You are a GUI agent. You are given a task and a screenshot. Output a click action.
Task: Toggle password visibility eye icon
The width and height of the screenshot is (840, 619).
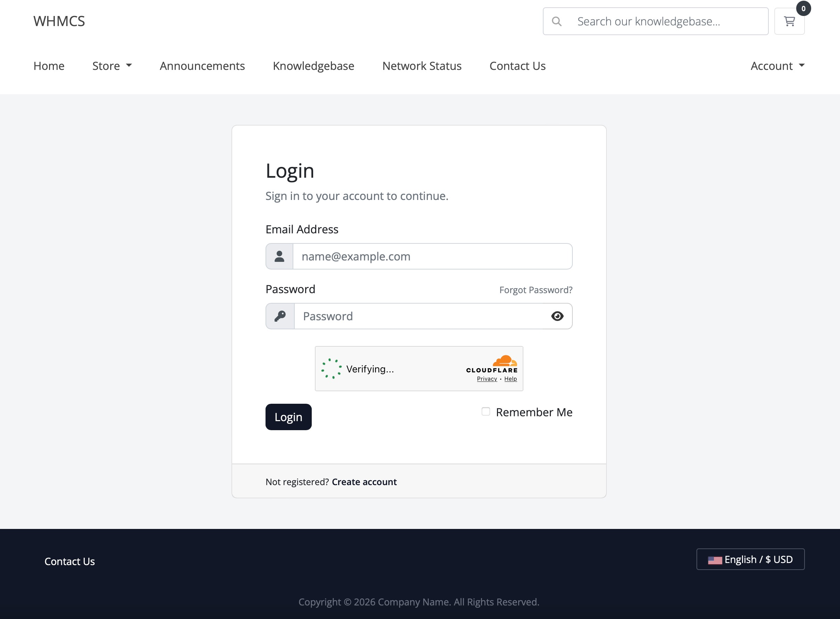coord(557,316)
